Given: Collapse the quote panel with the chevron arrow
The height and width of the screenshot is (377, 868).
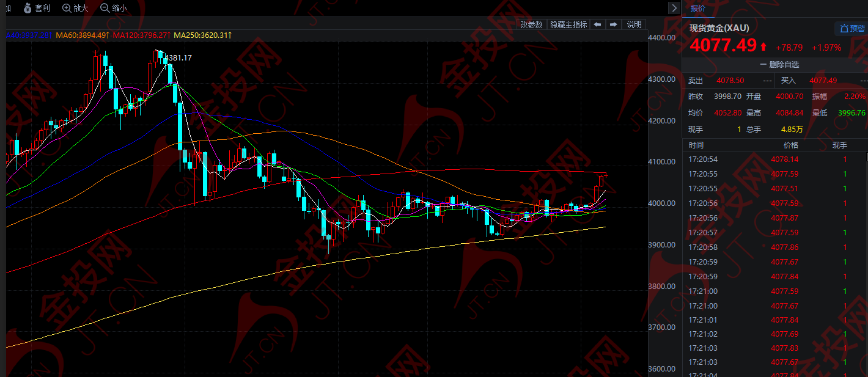Looking at the screenshot, I should 674,8.
